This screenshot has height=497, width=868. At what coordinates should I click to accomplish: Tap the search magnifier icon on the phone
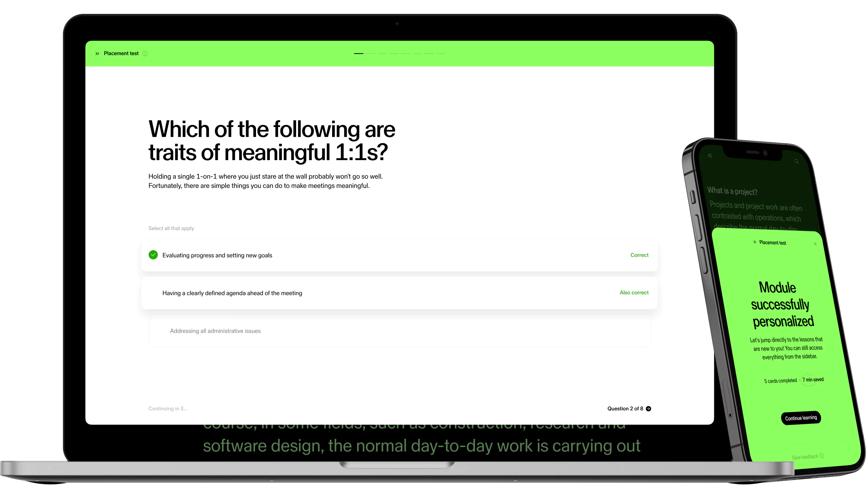[797, 161]
